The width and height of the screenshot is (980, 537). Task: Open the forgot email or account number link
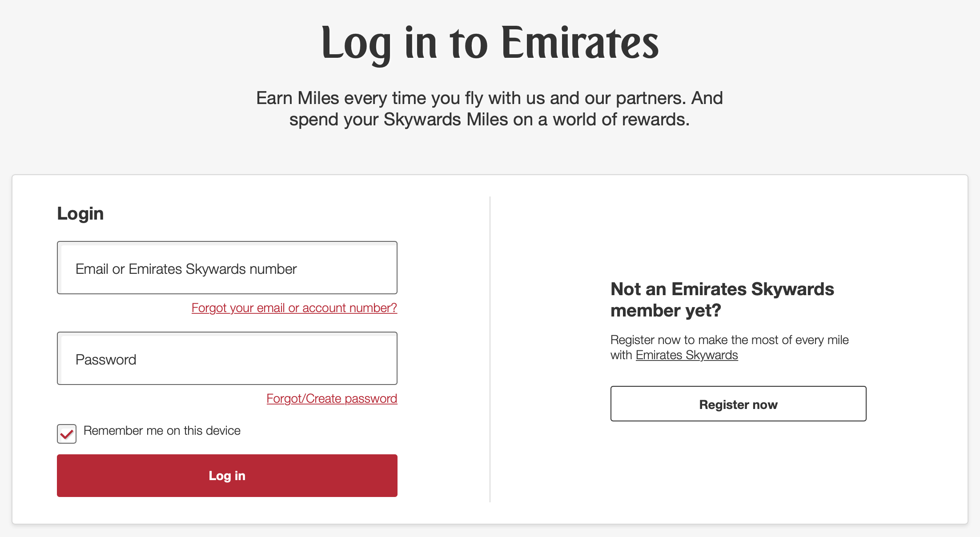coord(294,307)
